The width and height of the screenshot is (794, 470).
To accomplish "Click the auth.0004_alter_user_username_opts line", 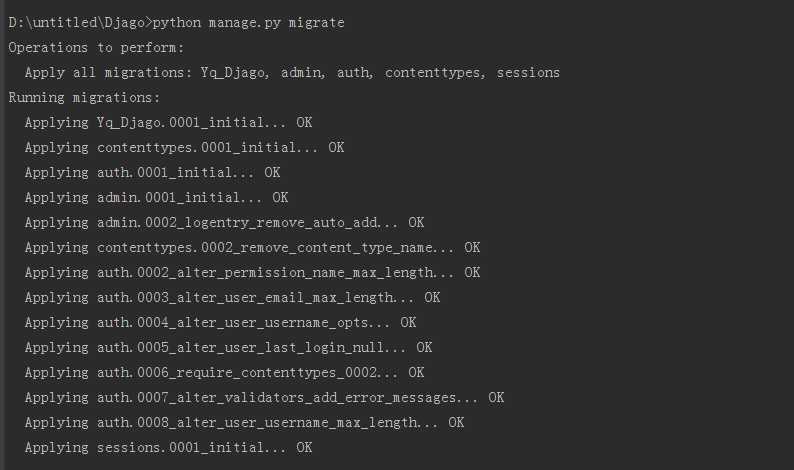I will (x=220, y=322).
